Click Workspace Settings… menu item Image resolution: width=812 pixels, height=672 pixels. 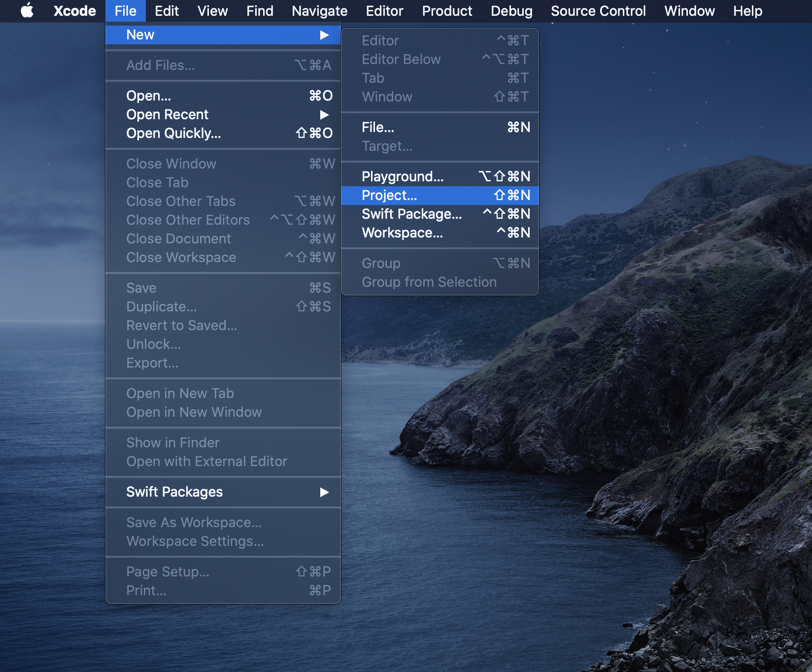(x=223, y=541)
